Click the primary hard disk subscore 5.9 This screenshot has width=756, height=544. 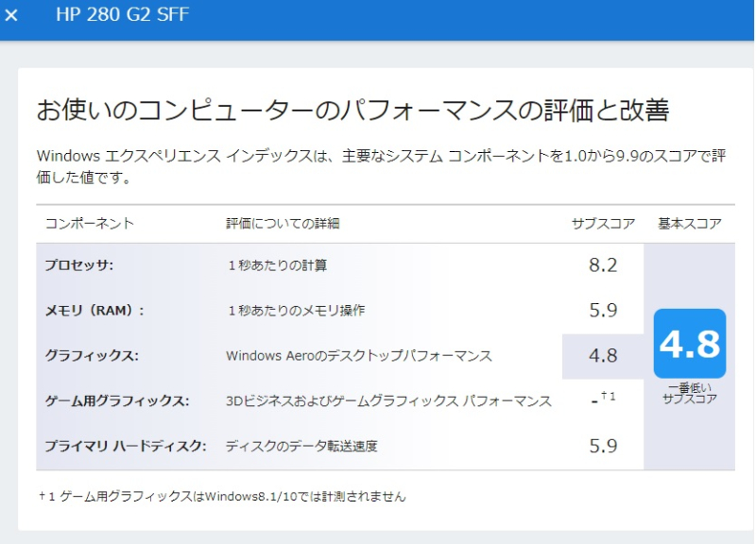[603, 446]
